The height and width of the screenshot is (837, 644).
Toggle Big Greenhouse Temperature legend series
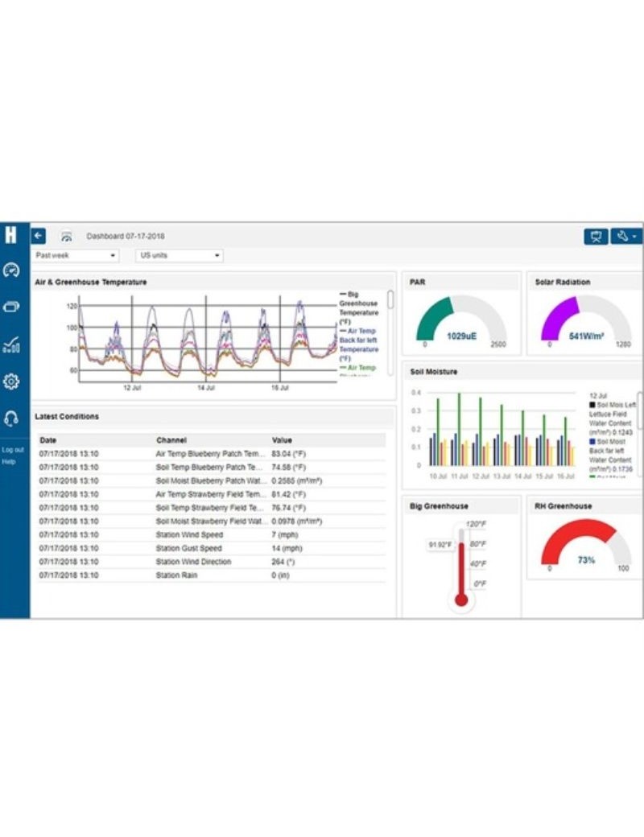pos(358,308)
